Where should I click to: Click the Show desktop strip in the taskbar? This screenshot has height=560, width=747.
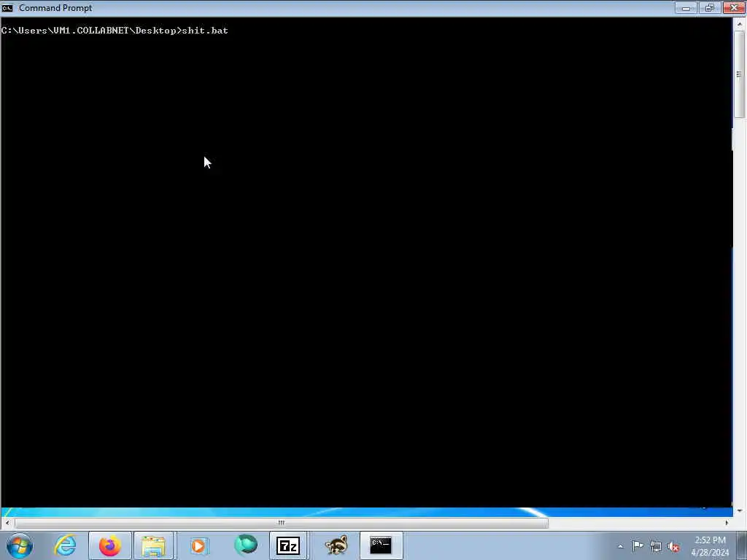[742, 545]
